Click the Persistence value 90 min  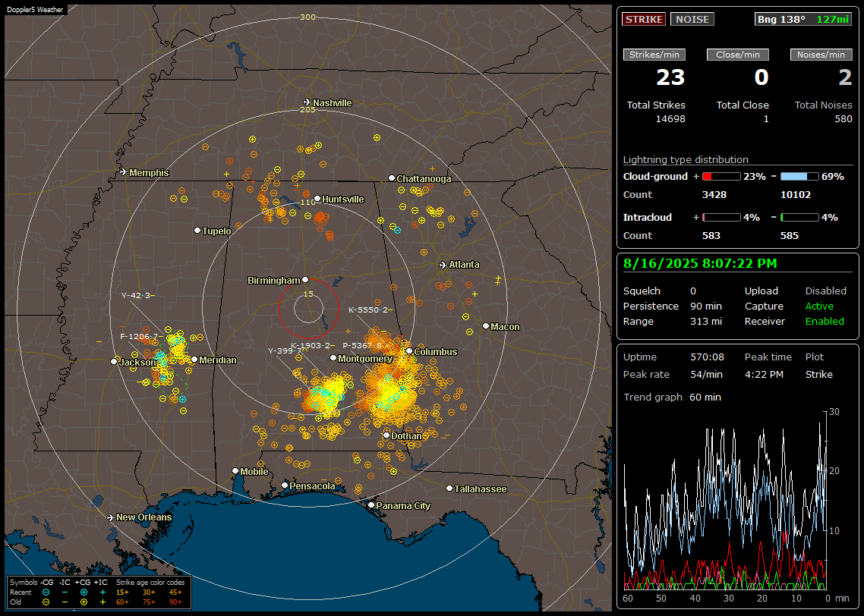(706, 306)
